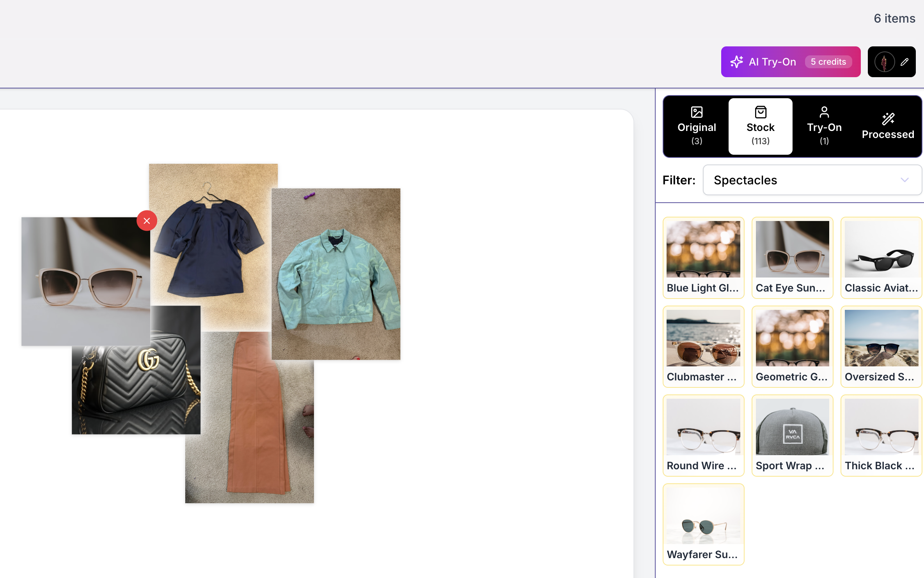Select the Blue Light Glasses stock item
The height and width of the screenshot is (578, 924).
point(703,258)
